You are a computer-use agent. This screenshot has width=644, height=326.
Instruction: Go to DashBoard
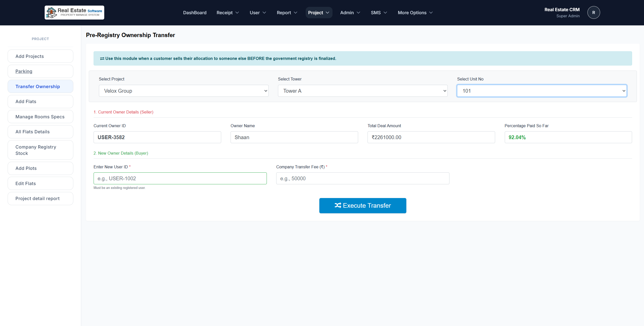[x=195, y=12]
